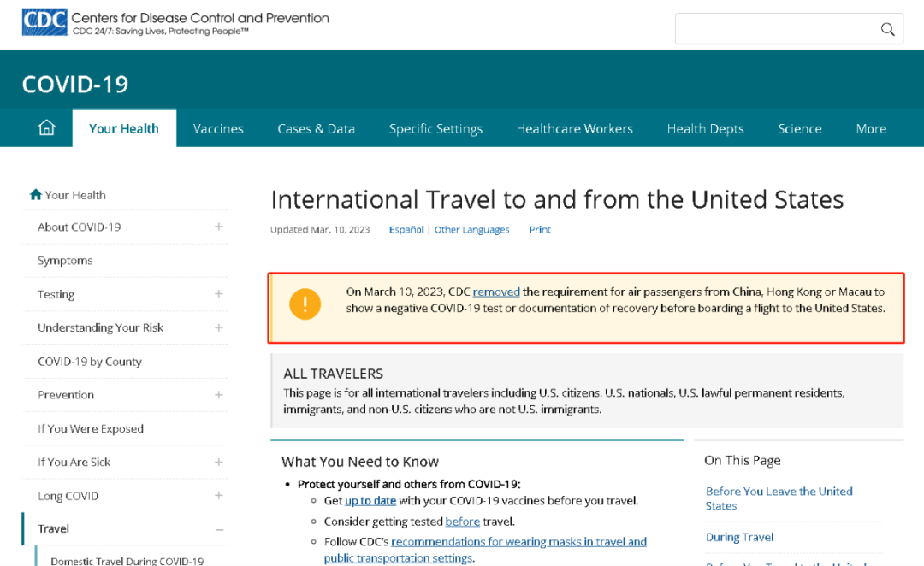Screen dimensions: 924x566
Task: Click the CDC logo in header
Action: 44,23
